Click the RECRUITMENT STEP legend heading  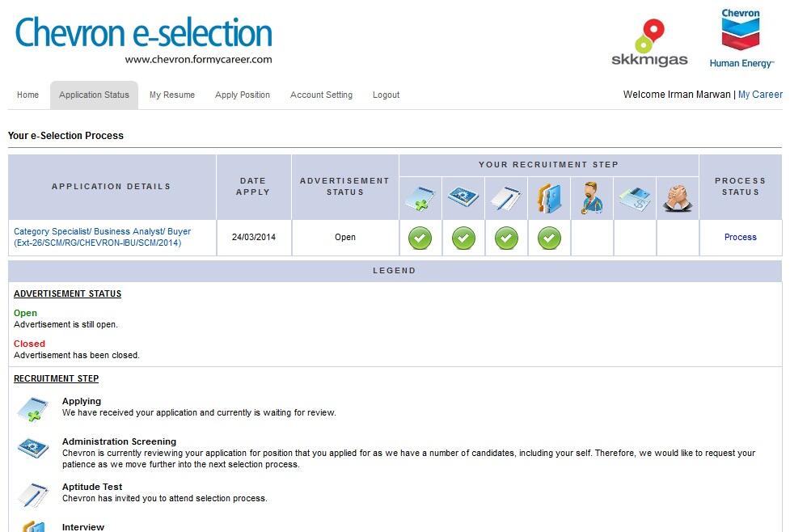coord(56,378)
